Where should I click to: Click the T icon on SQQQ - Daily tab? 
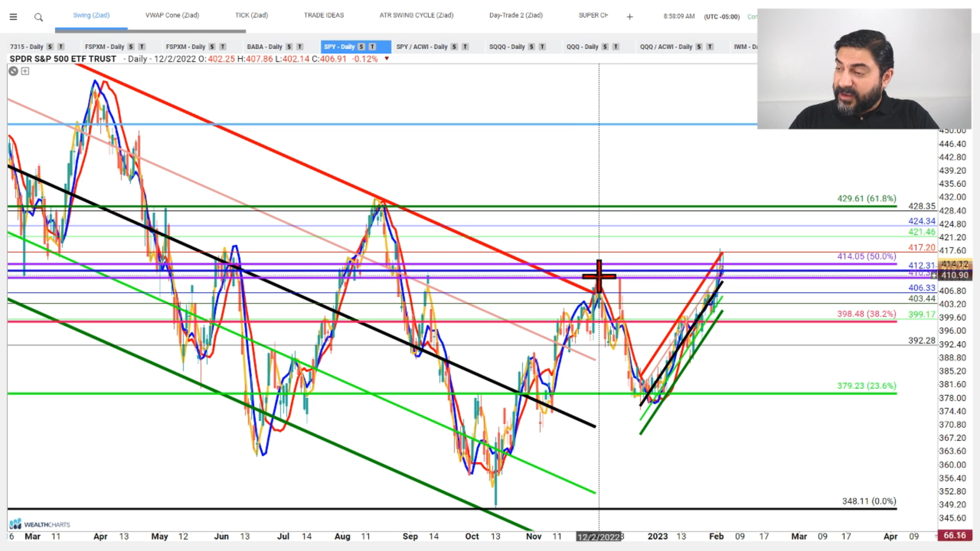(543, 46)
